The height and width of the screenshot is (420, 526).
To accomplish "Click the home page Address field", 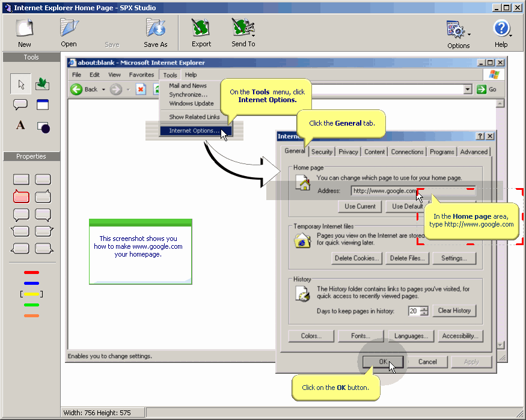I will pos(413,190).
